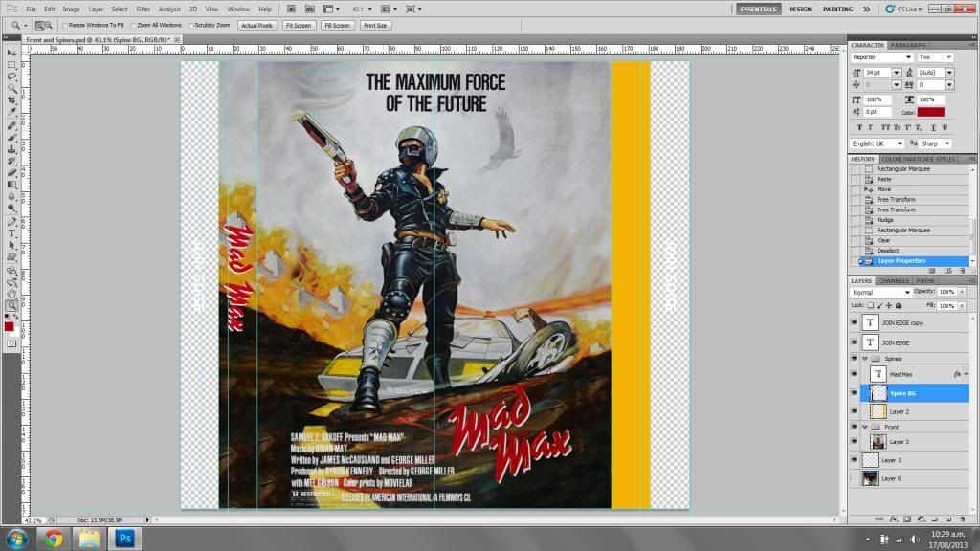Click the delete layer trash icon
980x551 pixels.
(x=962, y=519)
